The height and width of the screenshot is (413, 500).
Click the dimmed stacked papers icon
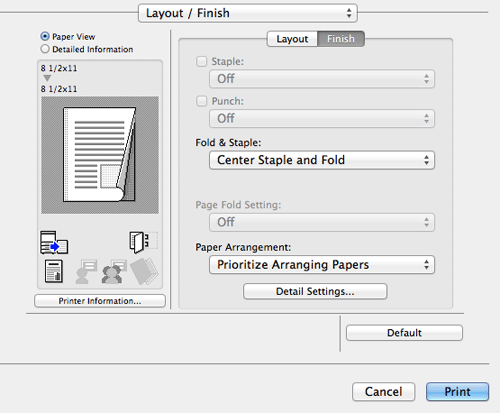144,272
